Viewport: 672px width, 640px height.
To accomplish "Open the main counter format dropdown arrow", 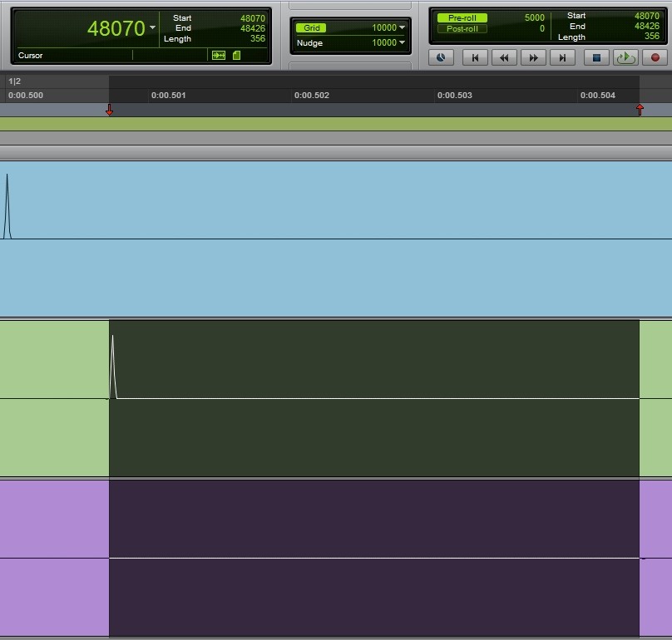I will tap(152, 28).
